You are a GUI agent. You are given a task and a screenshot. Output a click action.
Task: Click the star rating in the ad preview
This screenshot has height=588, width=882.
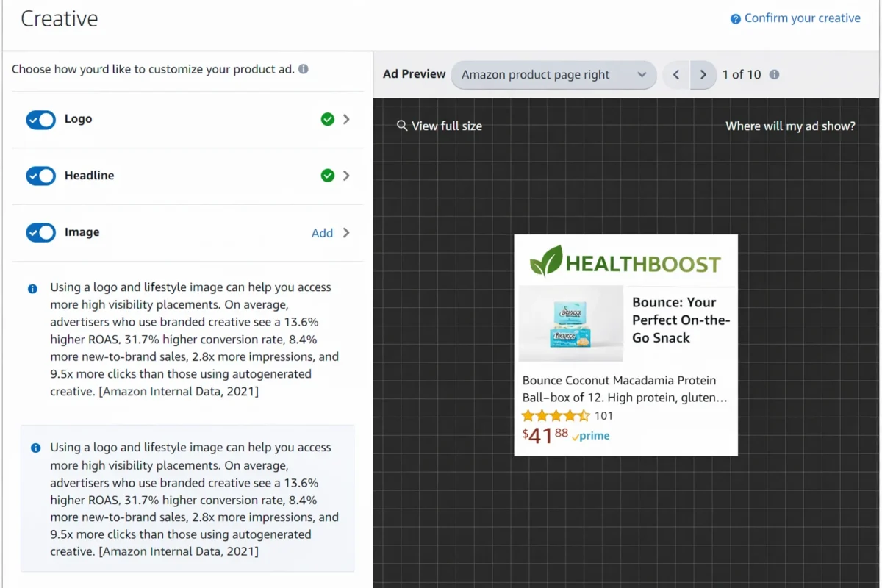tap(556, 416)
